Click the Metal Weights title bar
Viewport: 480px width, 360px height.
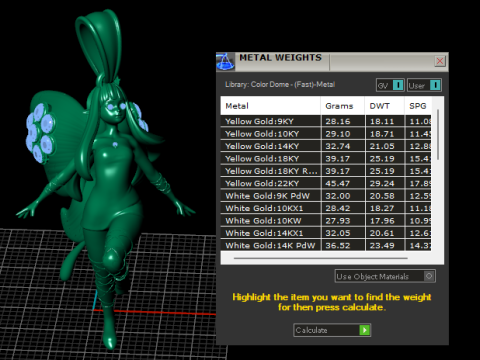[x=332, y=62]
